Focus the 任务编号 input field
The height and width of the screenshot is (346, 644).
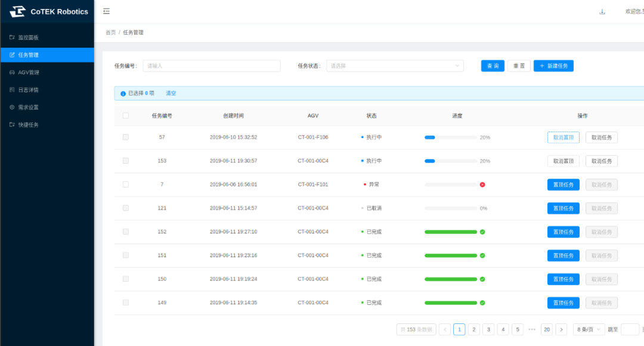point(211,66)
